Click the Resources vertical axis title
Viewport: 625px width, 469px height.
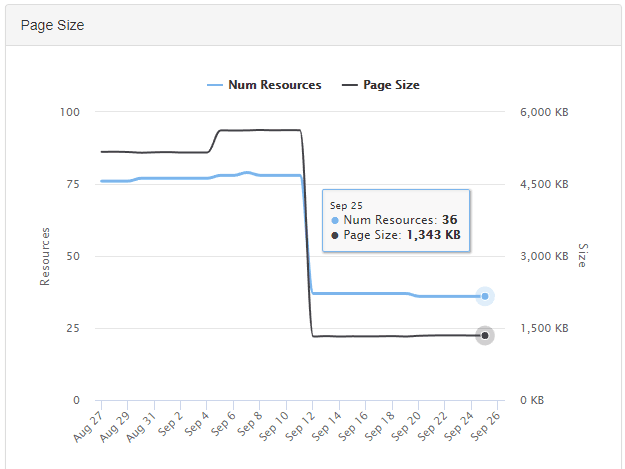pyautogui.click(x=45, y=257)
